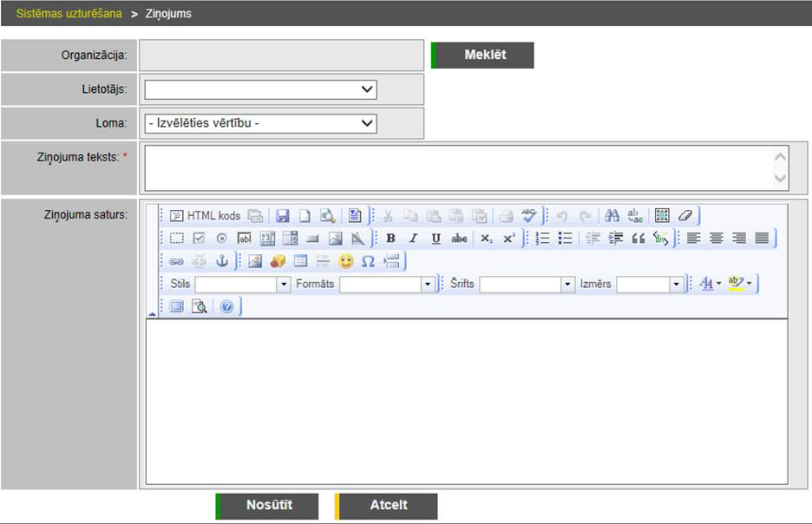Insert a checkbox form element
The height and width of the screenshot is (524, 812).
199,239
